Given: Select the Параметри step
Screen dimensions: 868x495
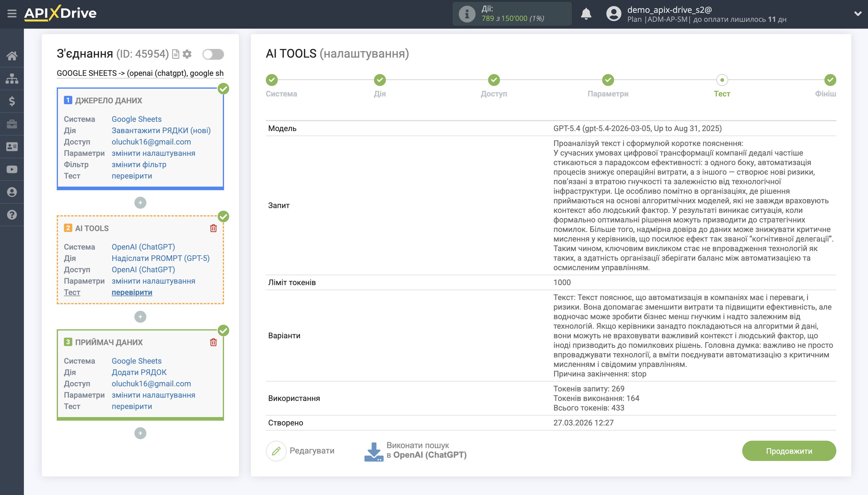Looking at the screenshot, I should pyautogui.click(x=608, y=80).
